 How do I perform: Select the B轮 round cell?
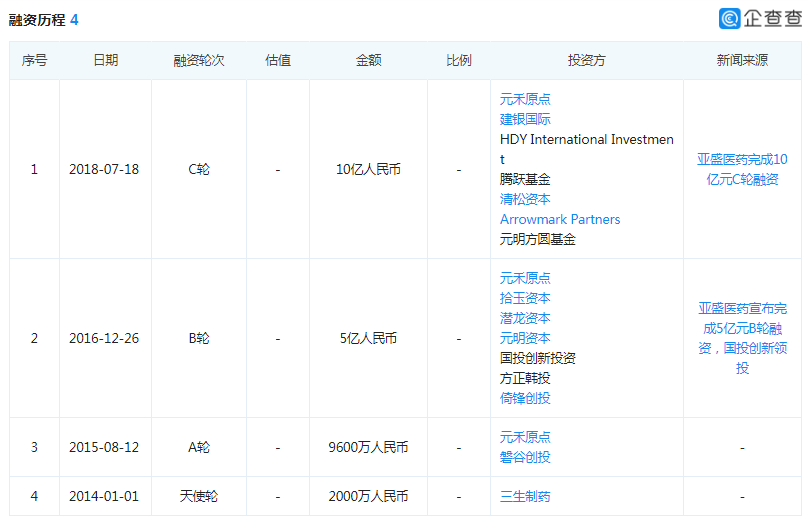(x=199, y=338)
